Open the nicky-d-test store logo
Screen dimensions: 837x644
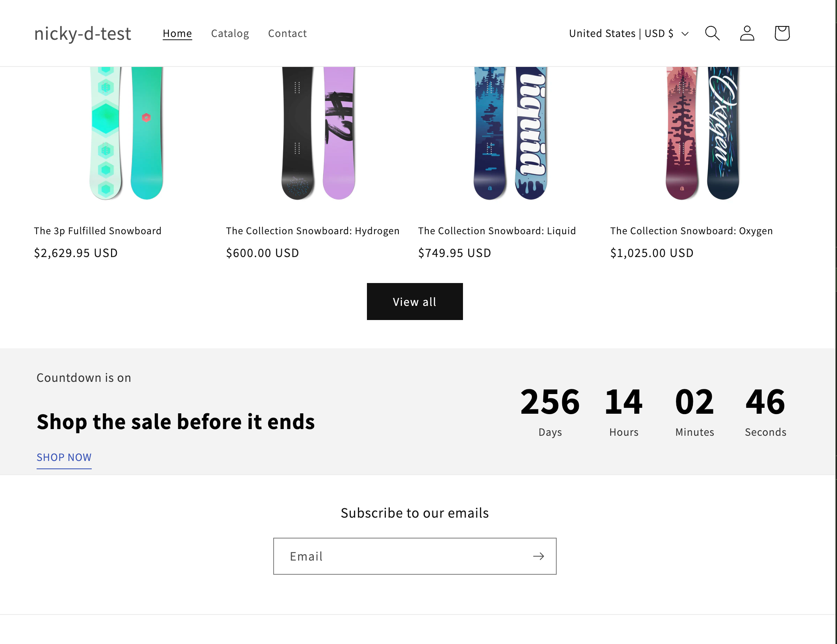[83, 33]
